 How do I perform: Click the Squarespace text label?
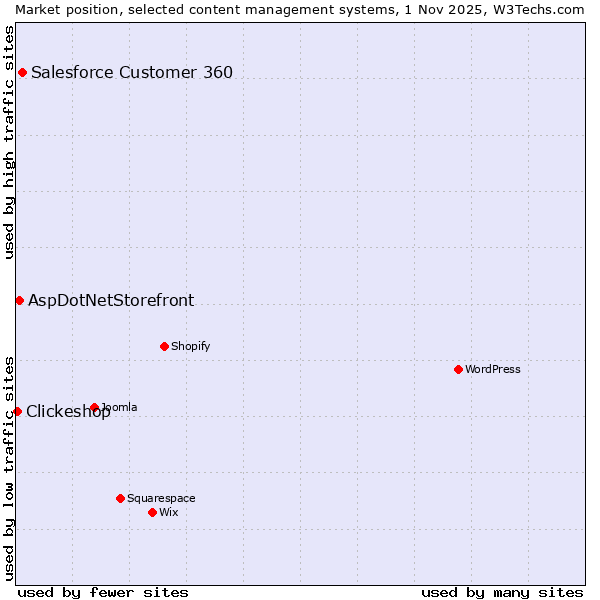pyautogui.click(x=161, y=498)
